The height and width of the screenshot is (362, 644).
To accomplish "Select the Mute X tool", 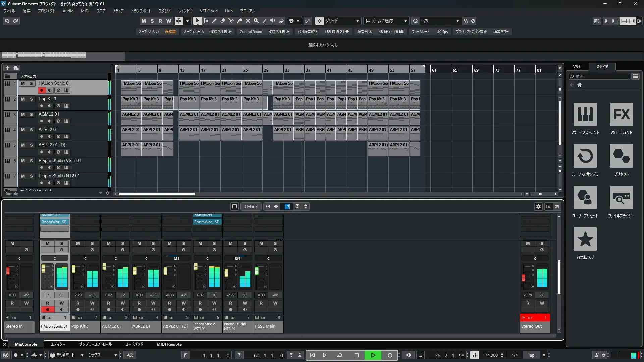I will click(x=248, y=21).
